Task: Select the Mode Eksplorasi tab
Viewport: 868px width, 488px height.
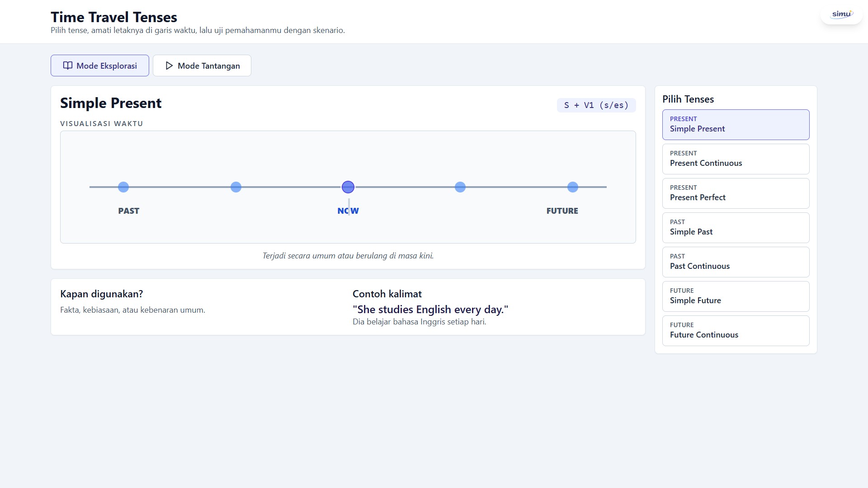Action: click(x=100, y=66)
